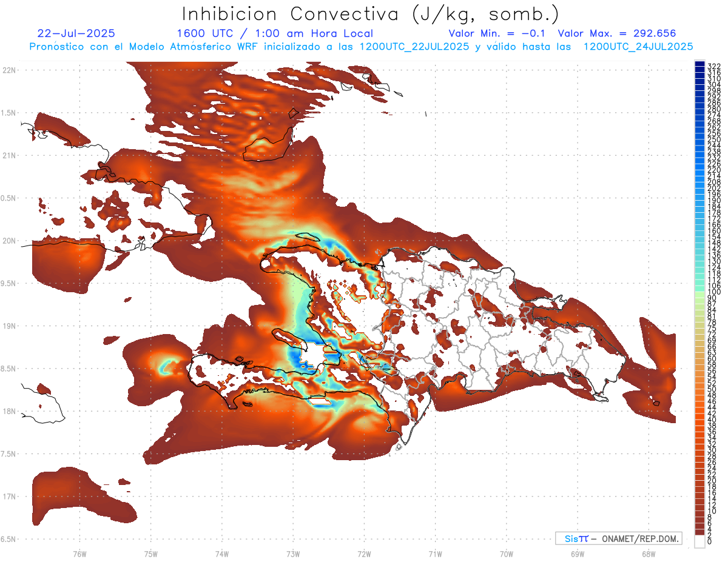
Task: Click the date label "22-Jul-2025"
Action: coord(76,33)
